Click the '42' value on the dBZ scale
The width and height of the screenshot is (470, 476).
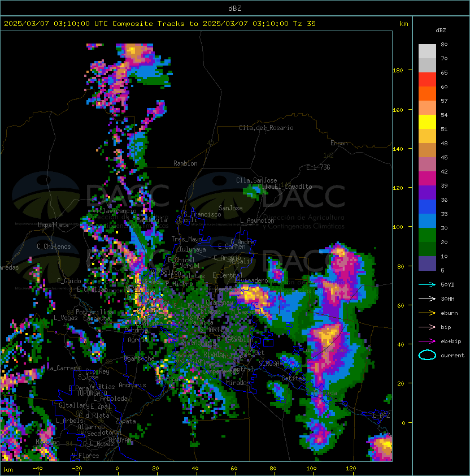[x=444, y=171]
